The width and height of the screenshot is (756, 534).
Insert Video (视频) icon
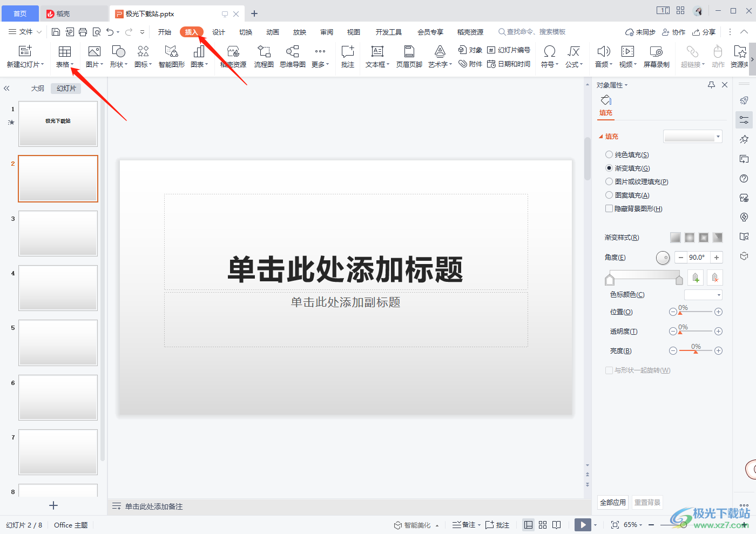(627, 51)
